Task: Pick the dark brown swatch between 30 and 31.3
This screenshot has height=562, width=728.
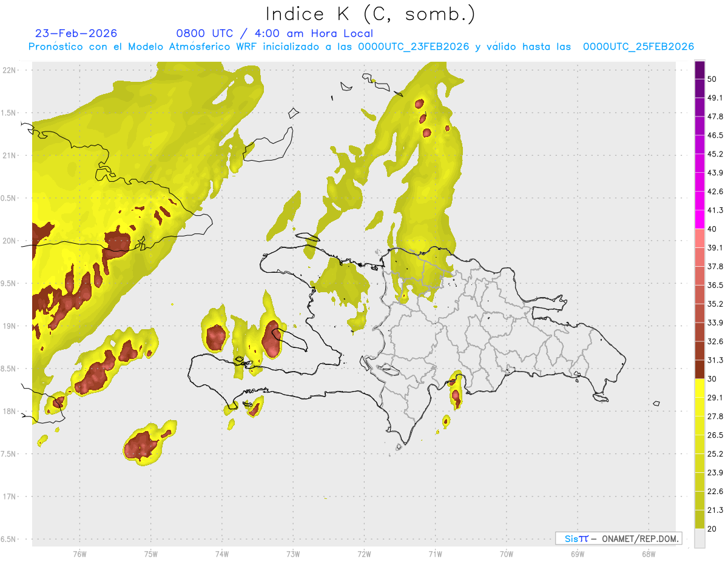Action: 699,370
